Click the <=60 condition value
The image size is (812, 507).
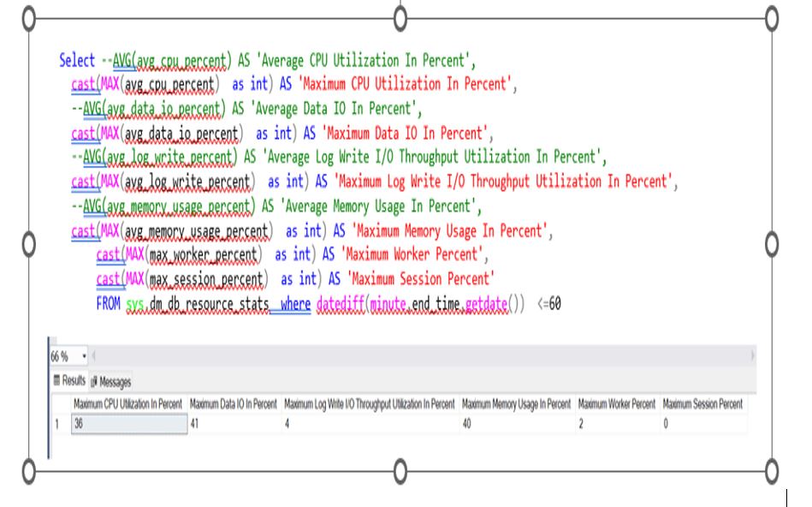[x=549, y=303]
